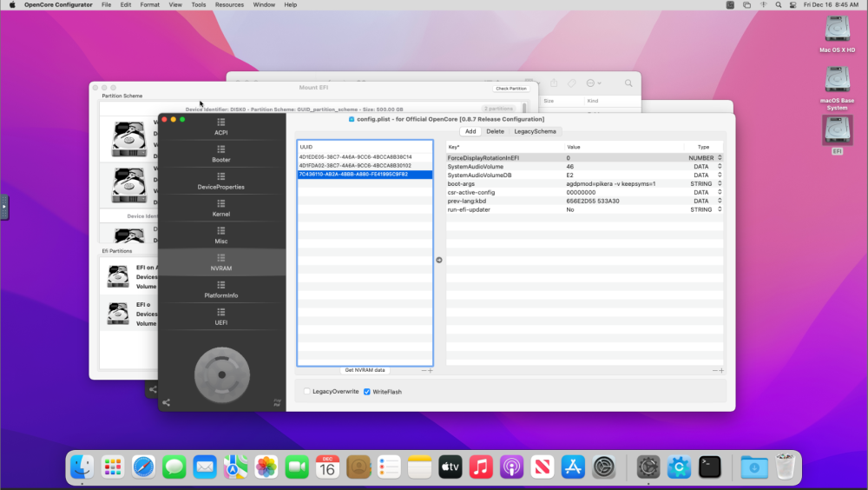Viewport: 868px width, 490px height.
Task: Switch to the LegacySchema tab
Action: coord(535,131)
